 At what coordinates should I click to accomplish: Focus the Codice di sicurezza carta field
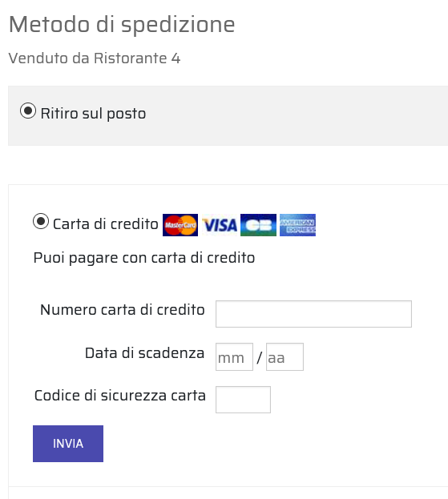pos(244,400)
